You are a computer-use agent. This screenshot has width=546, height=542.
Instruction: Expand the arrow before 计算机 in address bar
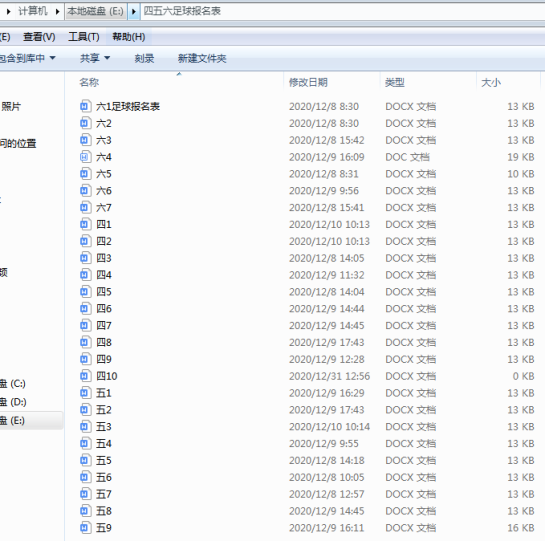click(x=9, y=11)
